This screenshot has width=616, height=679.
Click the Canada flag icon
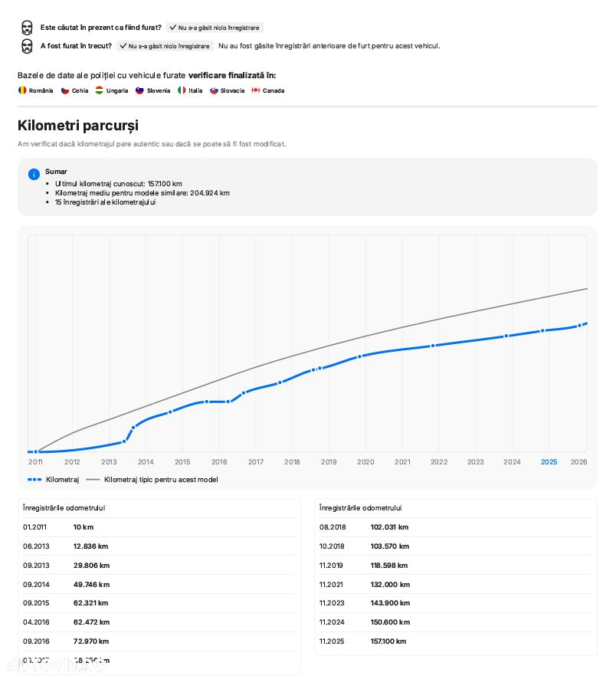(x=256, y=90)
